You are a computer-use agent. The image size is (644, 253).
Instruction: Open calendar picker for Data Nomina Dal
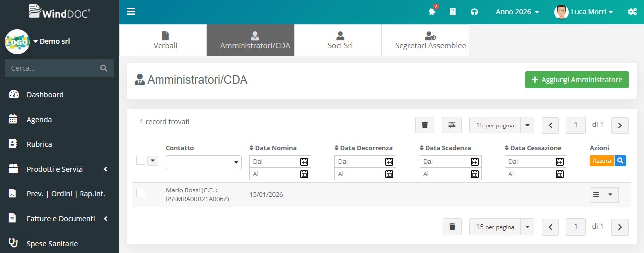pos(304,161)
